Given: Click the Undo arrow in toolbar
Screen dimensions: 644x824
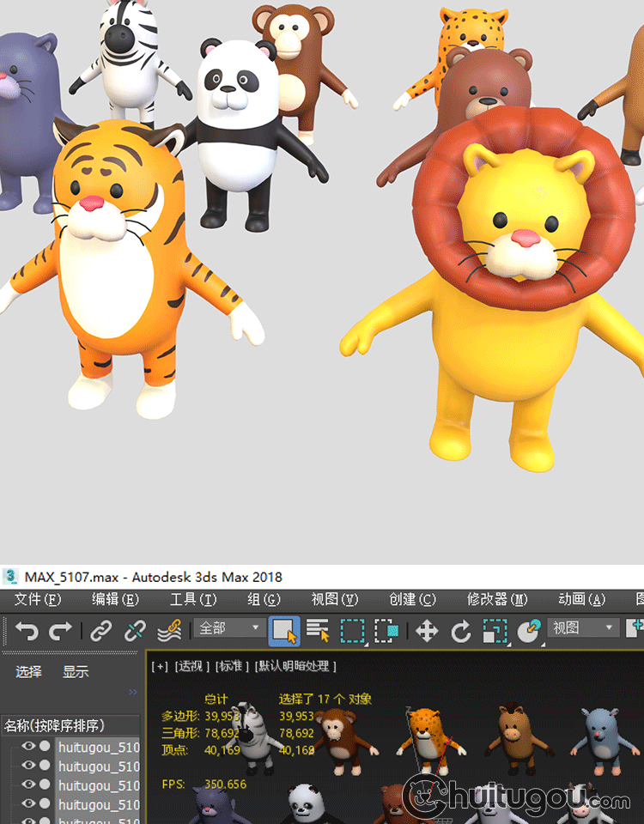Looking at the screenshot, I should pyautogui.click(x=27, y=632).
